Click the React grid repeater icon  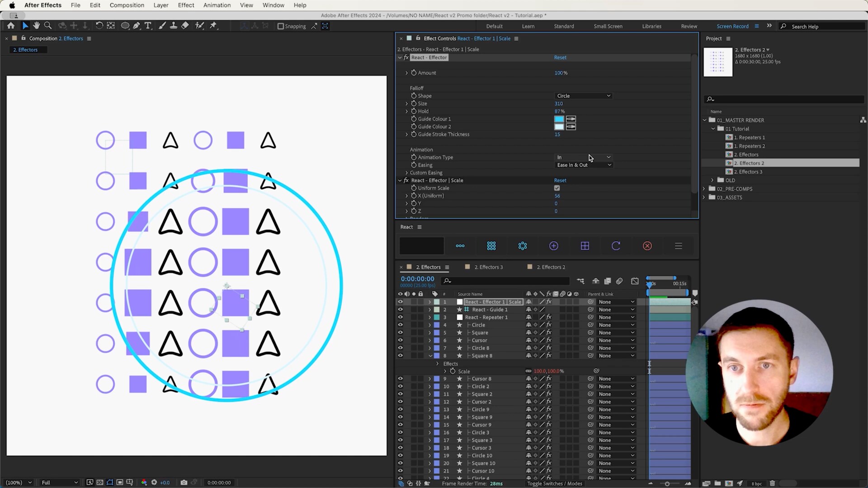(491, 246)
